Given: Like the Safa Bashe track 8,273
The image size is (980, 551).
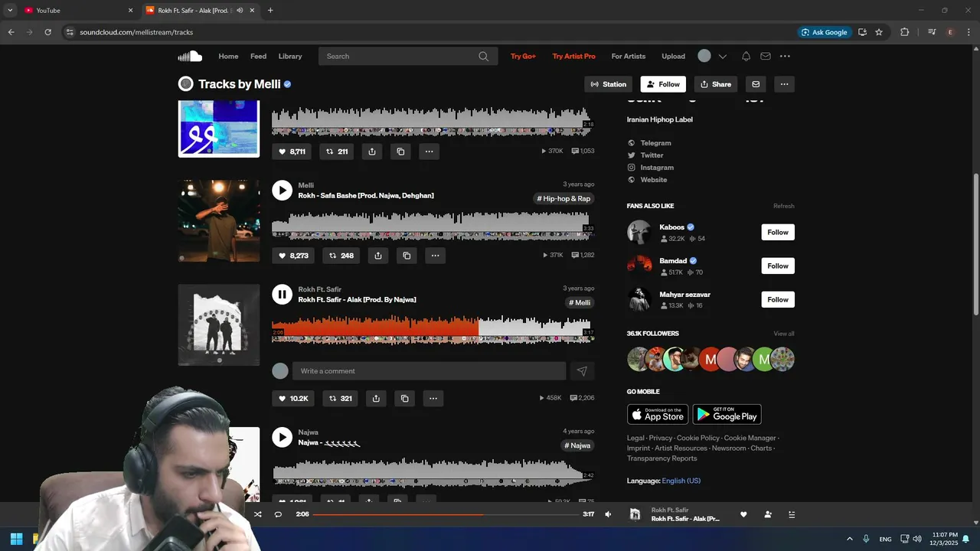Looking at the screenshot, I should (x=293, y=256).
